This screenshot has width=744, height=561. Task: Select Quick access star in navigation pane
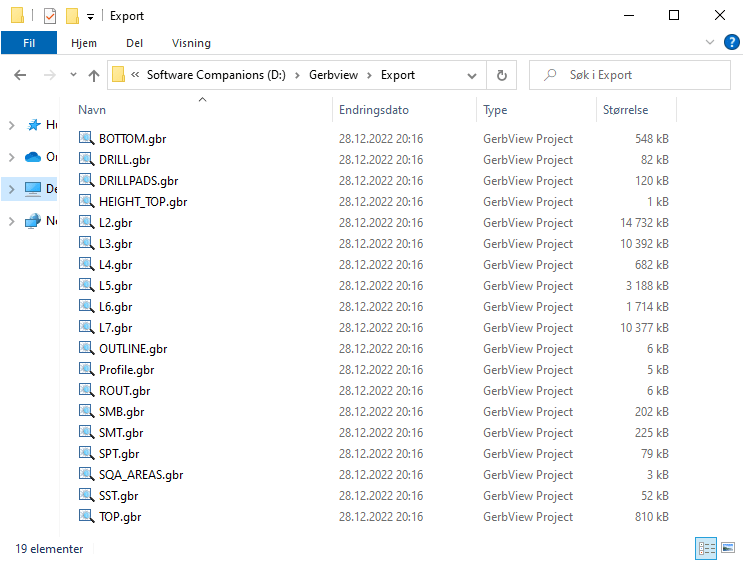(x=41, y=125)
